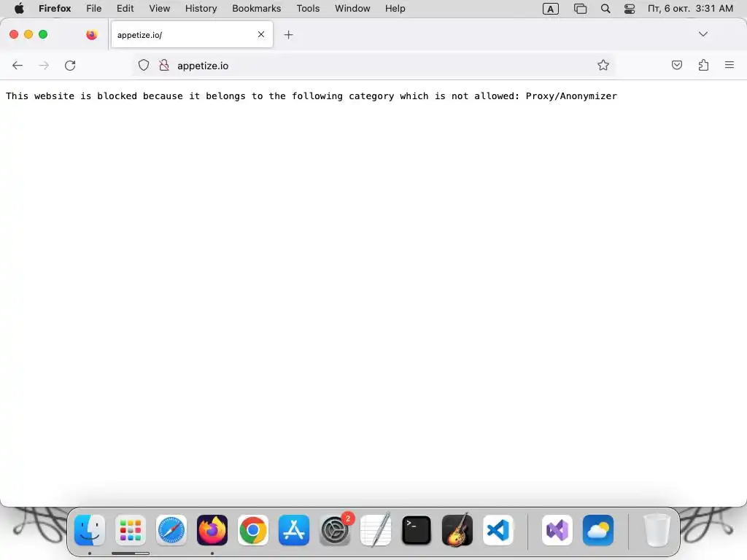This screenshot has width=747, height=560.
Task: Open the Help menu
Action: (x=395, y=9)
